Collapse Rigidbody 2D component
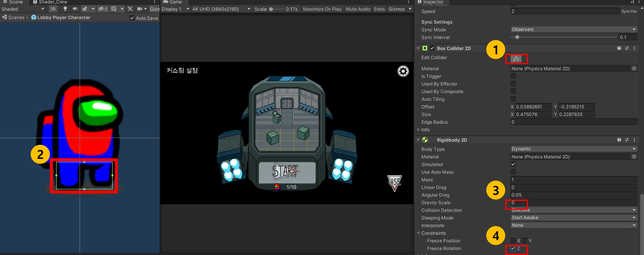The width and height of the screenshot is (644, 255). click(418, 140)
